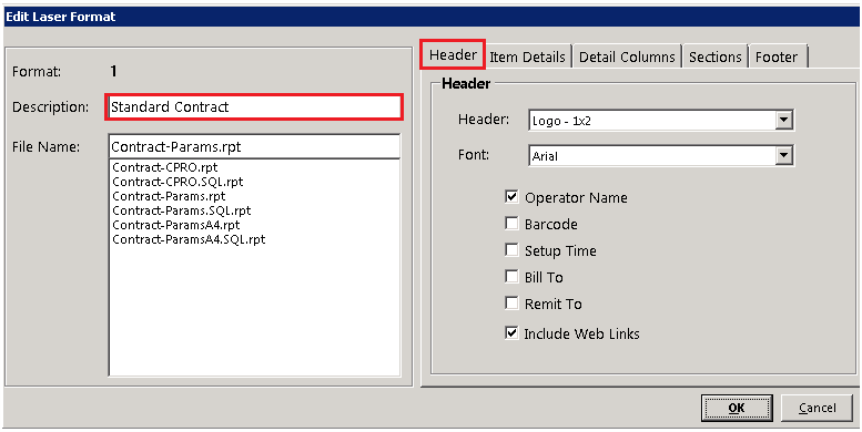Screen dimensions: 862x432
Task: Open the Item Details tab
Action: [x=528, y=57]
